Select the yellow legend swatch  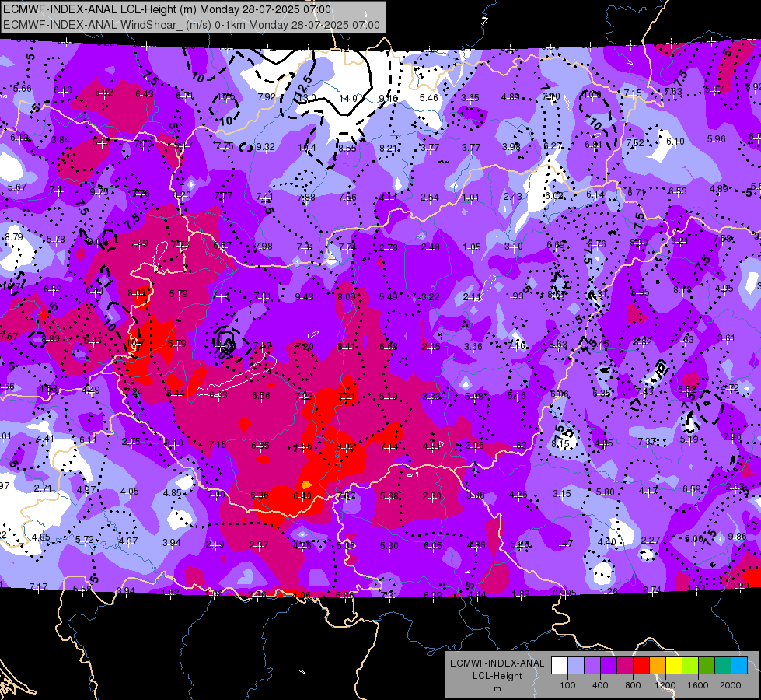674,666
